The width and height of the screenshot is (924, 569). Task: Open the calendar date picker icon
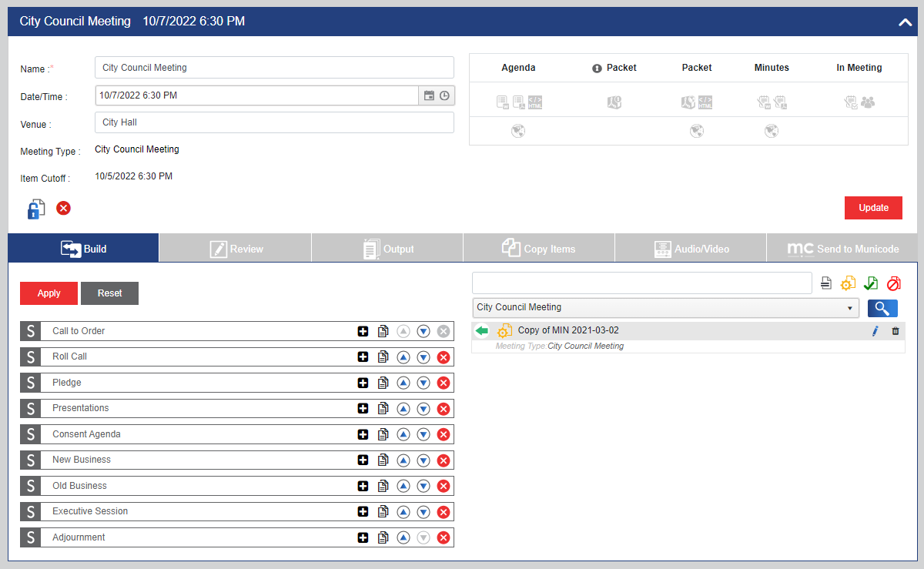pyautogui.click(x=430, y=95)
